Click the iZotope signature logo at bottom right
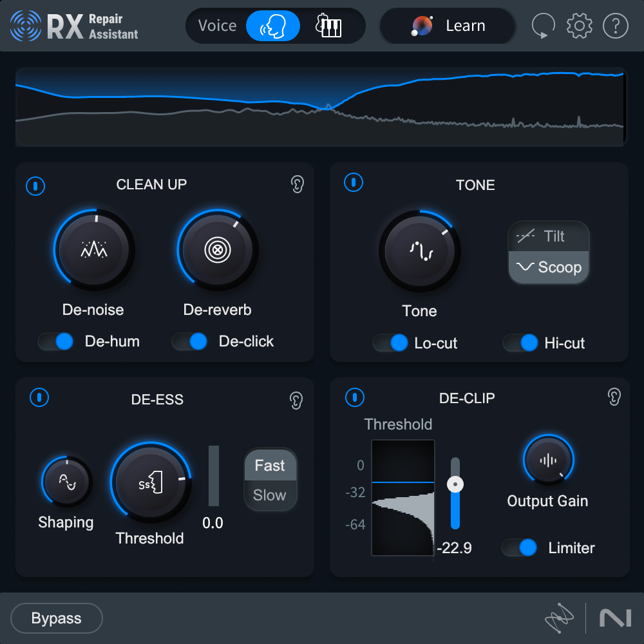 pos(560,618)
